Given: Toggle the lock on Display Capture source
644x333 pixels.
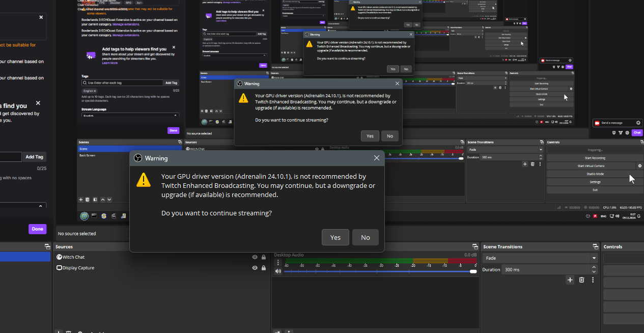Looking at the screenshot, I should click(263, 268).
